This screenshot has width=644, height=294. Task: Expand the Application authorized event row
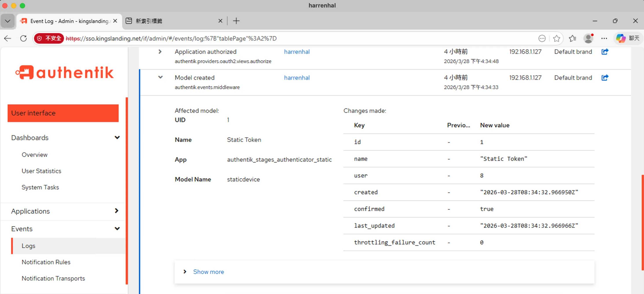point(160,52)
